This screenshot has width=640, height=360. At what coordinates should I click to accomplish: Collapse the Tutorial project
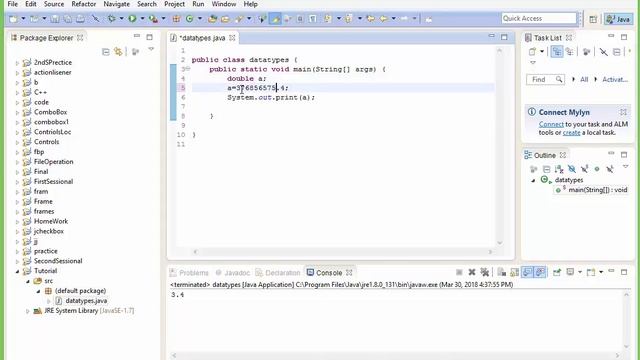tap(18, 271)
